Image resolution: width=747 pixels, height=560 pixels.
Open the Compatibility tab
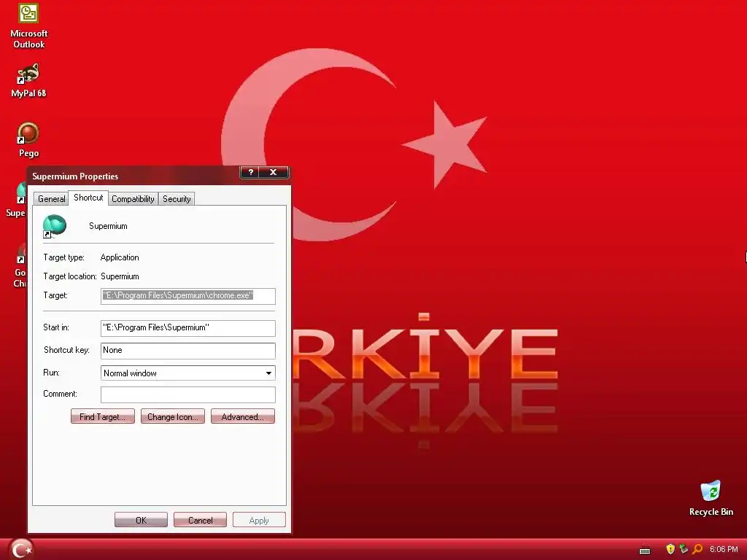click(x=133, y=198)
